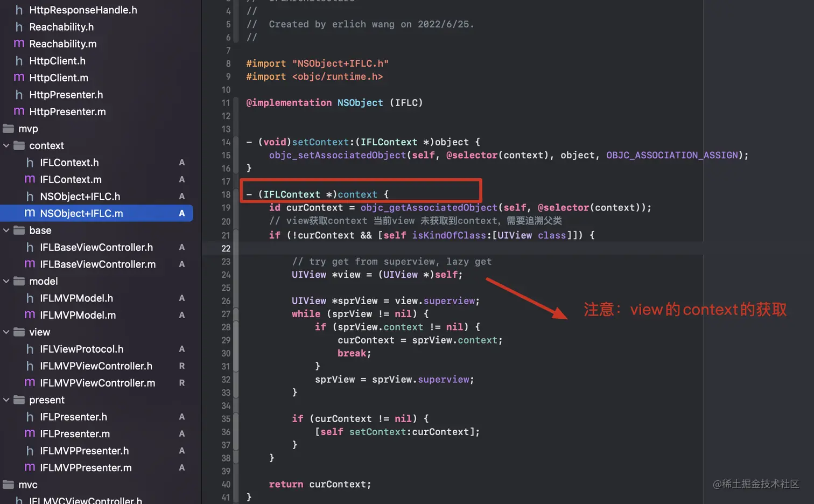814x504 pixels.
Task: Click the mvc folder icon
Action: [x=8, y=485]
